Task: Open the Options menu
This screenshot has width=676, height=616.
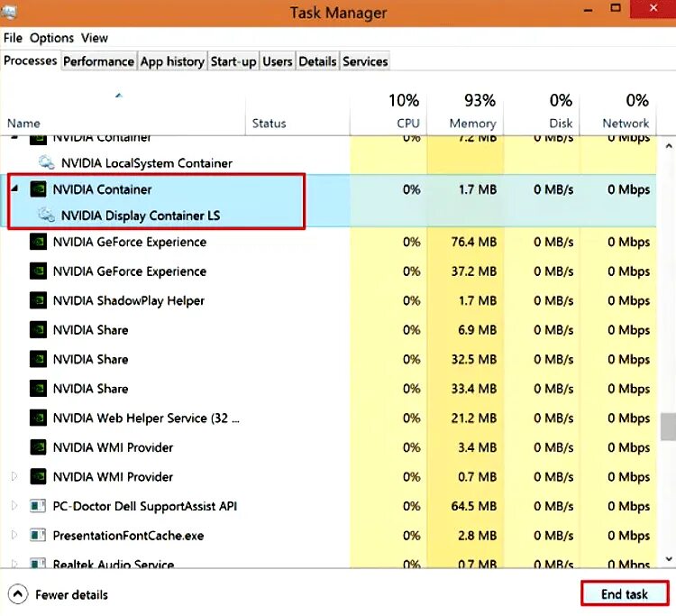Action: (x=51, y=38)
